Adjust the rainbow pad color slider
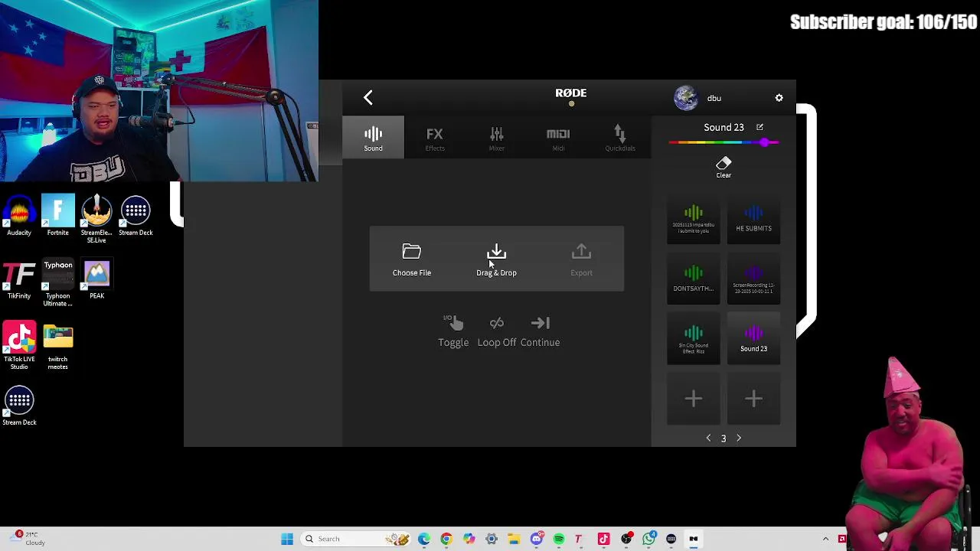 724,142
